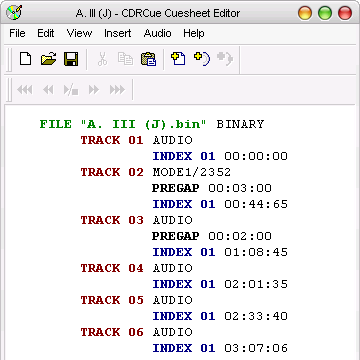Open the Edit menu
The height and width of the screenshot is (360, 360).
coord(46,33)
